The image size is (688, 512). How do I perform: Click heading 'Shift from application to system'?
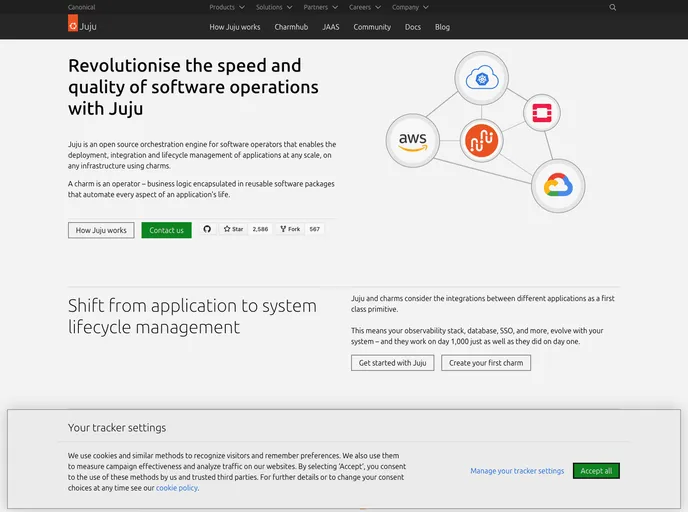point(192,316)
